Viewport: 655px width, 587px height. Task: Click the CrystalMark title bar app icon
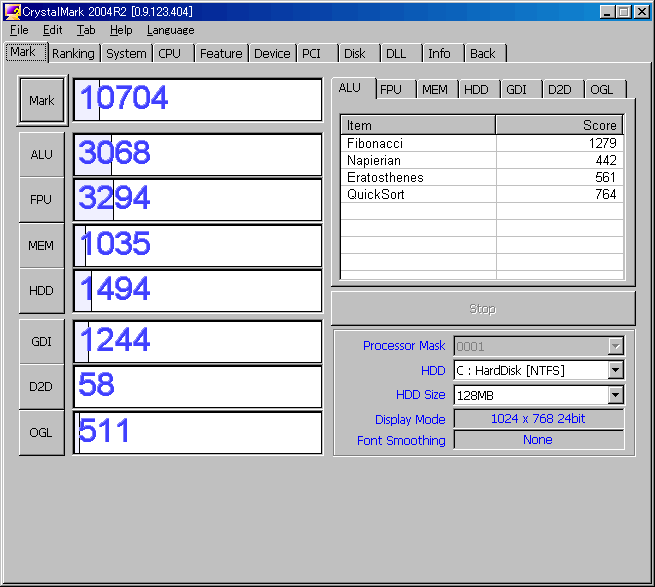(12, 12)
